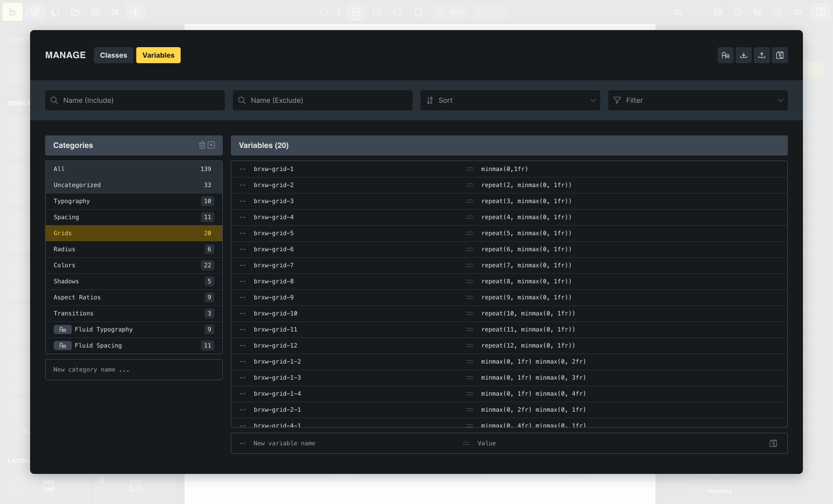Click the Name (Exclude) search field
The width and height of the screenshot is (833, 504).
click(328, 100)
